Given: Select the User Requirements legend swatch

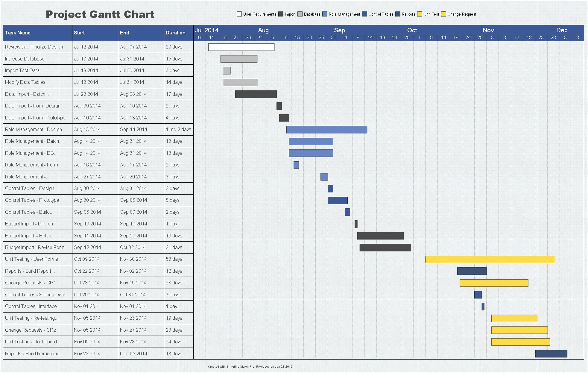Looking at the screenshot, I should [x=239, y=14].
